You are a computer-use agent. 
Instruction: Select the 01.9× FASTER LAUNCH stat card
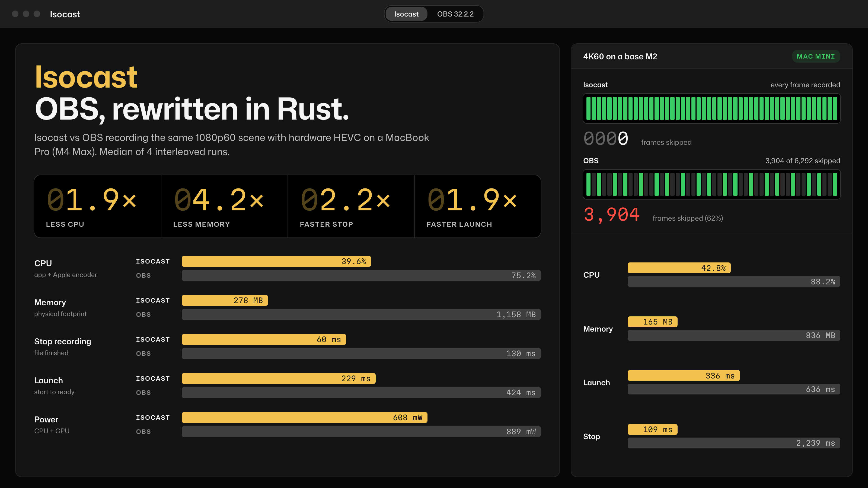pos(478,206)
